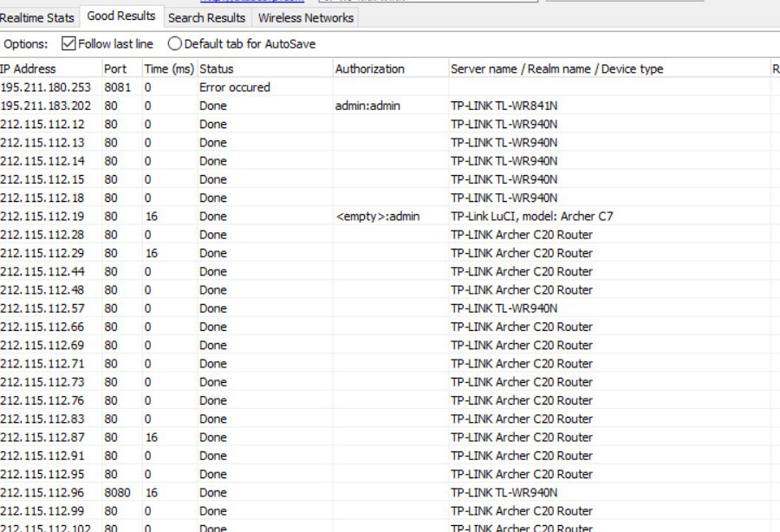Select IP address 212.115.112.87

[42, 437]
